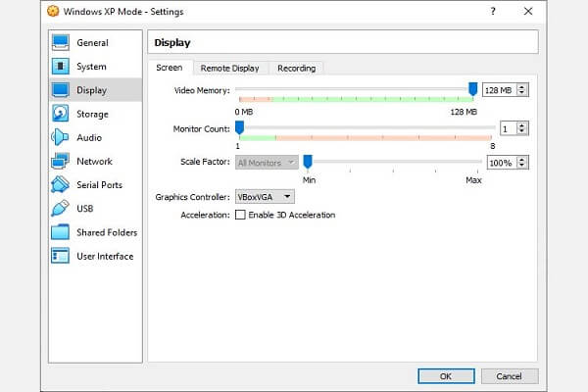
Task: Click the Video Memory slider handle
Action: click(x=473, y=89)
